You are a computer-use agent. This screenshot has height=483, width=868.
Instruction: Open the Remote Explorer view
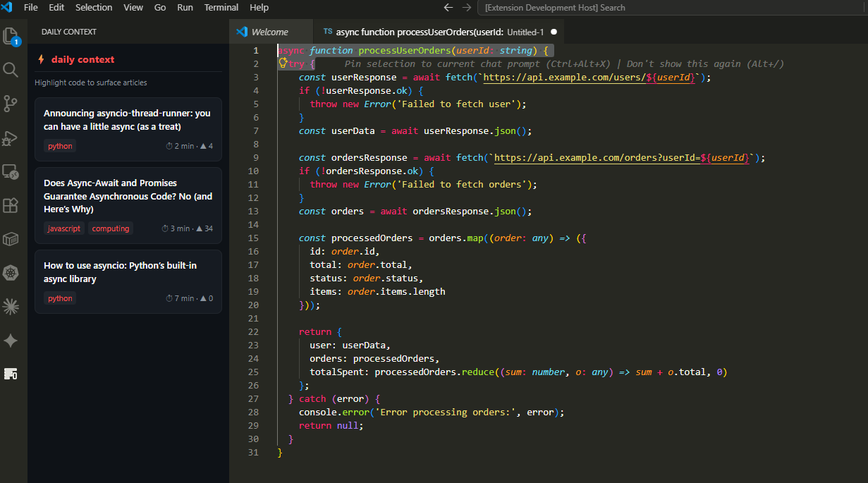[x=11, y=171]
